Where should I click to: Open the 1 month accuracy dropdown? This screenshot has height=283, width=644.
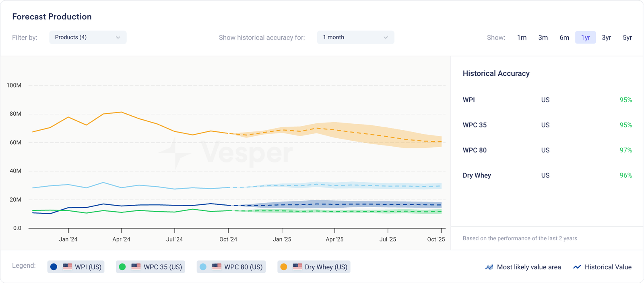(x=355, y=37)
